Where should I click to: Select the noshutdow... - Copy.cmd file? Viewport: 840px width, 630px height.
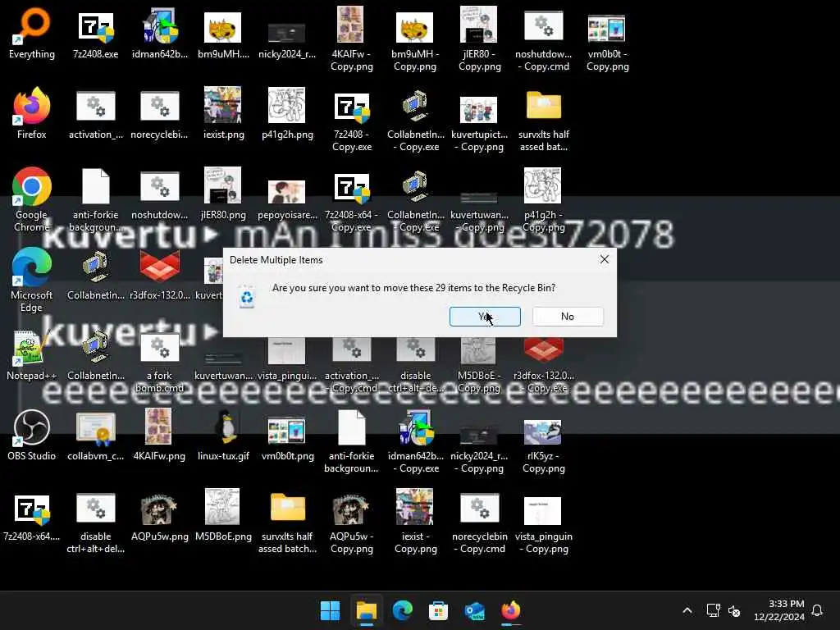pyautogui.click(x=544, y=40)
